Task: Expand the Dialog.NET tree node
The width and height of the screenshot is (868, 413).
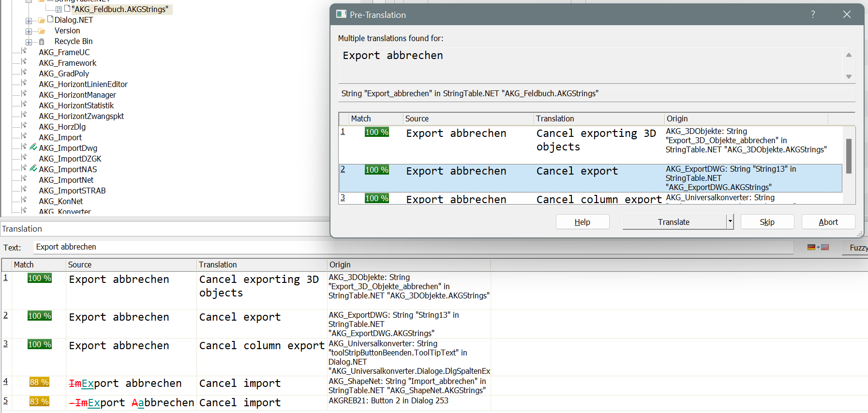Action: (x=29, y=21)
